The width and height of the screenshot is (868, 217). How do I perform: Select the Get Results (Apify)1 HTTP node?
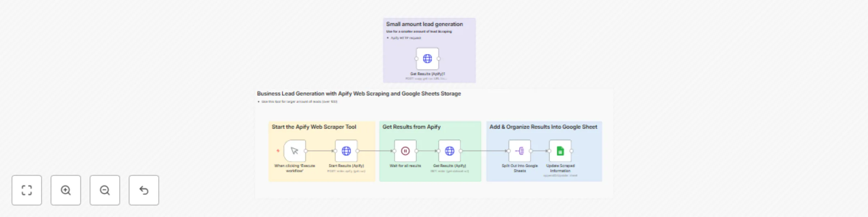pyautogui.click(x=427, y=59)
